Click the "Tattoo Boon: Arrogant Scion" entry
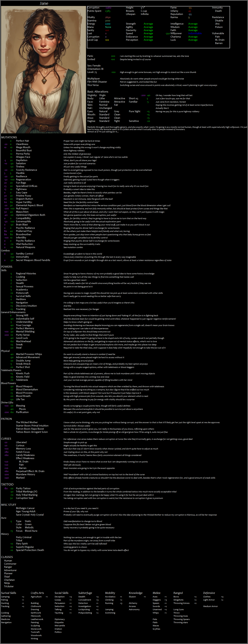The width and height of the screenshot is (248, 644). coord(32,432)
